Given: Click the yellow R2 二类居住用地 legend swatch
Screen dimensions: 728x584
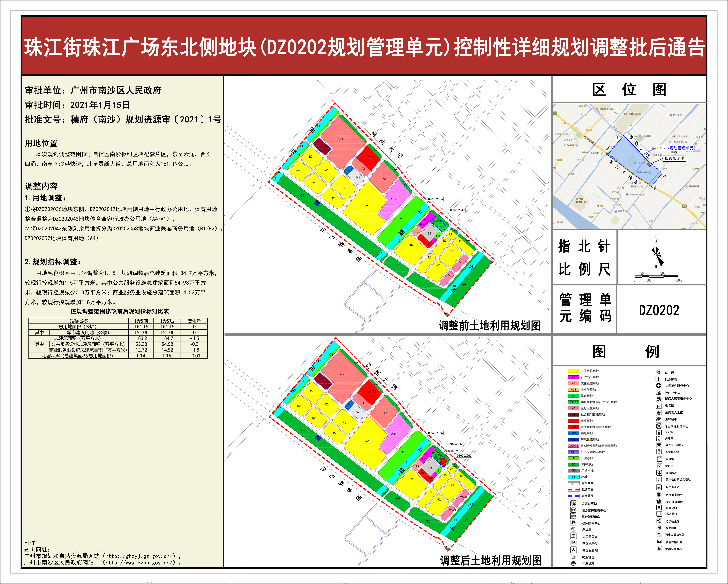Looking at the screenshot, I should pos(573,371).
